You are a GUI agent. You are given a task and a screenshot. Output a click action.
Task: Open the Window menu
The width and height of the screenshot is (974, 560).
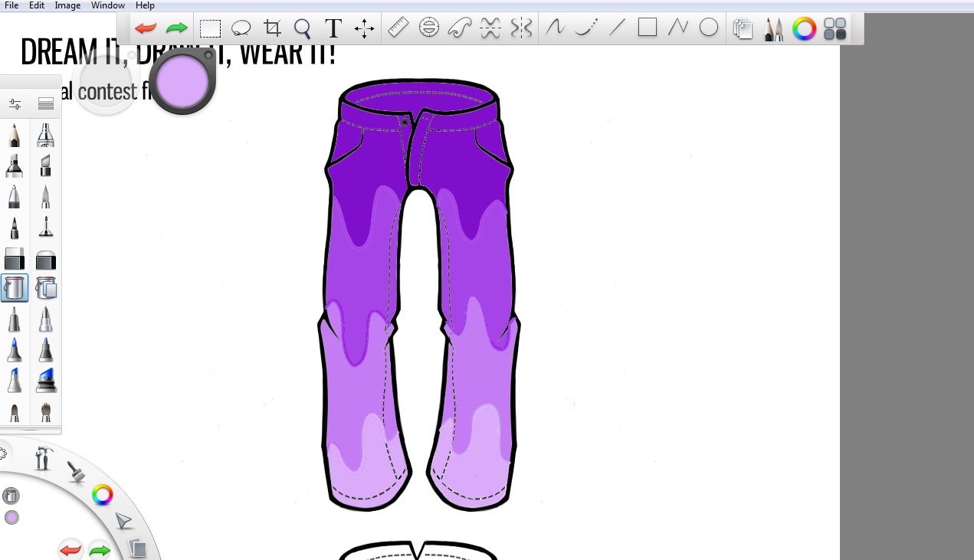tap(108, 5)
